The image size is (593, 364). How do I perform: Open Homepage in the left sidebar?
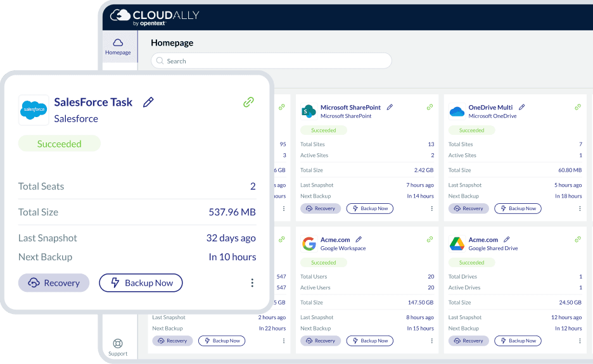point(118,46)
